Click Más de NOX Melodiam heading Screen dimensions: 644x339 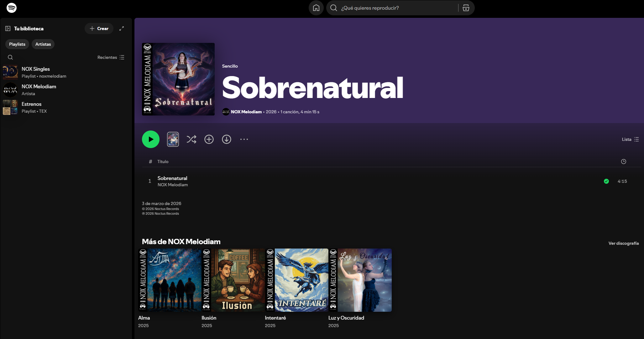point(181,242)
